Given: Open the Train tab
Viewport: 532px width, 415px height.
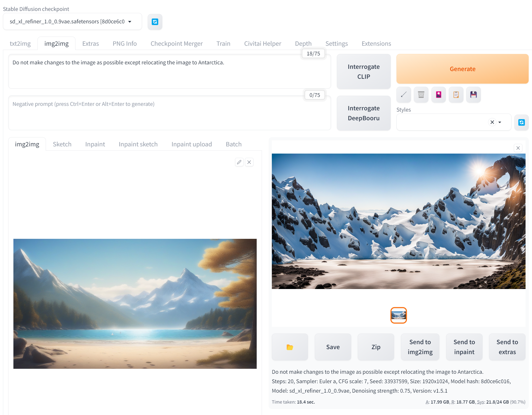Looking at the screenshot, I should click(223, 43).
